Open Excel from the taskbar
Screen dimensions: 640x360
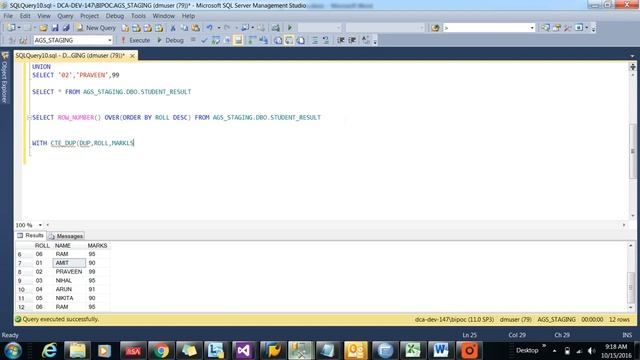pyautogui.click(x=413, y=351)
